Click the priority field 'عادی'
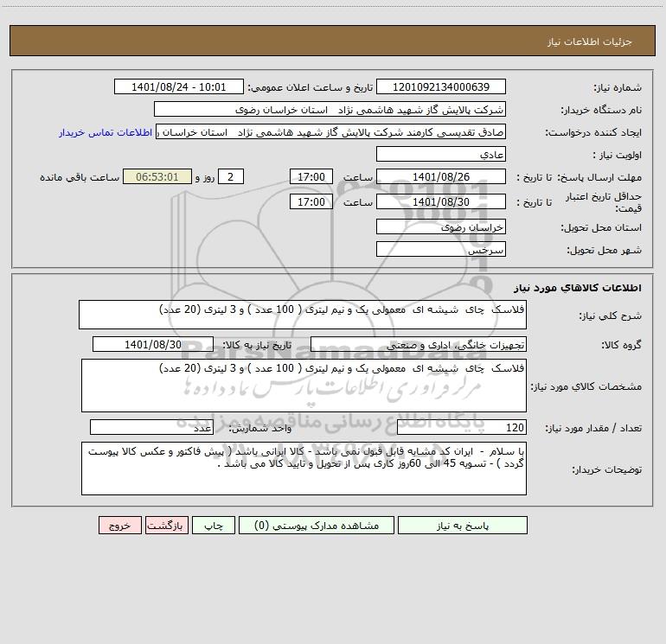This screenshot has height=644, width=666. pyautogui.click(x=441, y=154)
